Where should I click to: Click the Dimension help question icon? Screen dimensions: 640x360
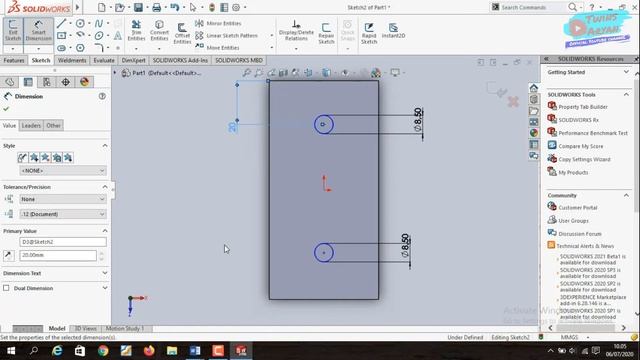click(102, 96)
